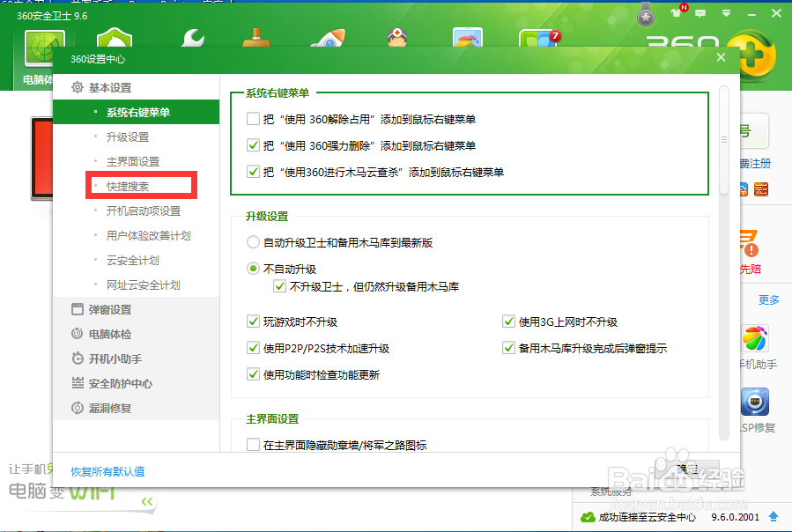Select the 不自动升级 radio button

tap(253, 269)
